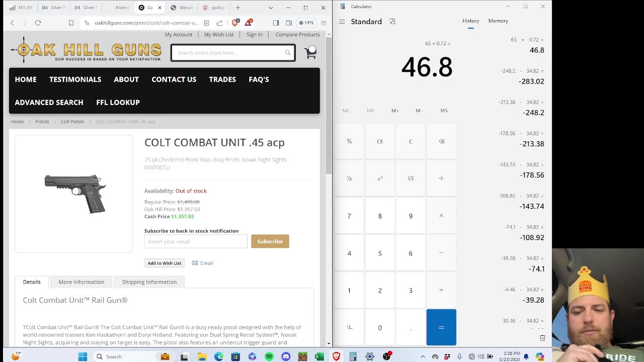
Task: Select the Details product tab
Action: [x=32, y=282]
